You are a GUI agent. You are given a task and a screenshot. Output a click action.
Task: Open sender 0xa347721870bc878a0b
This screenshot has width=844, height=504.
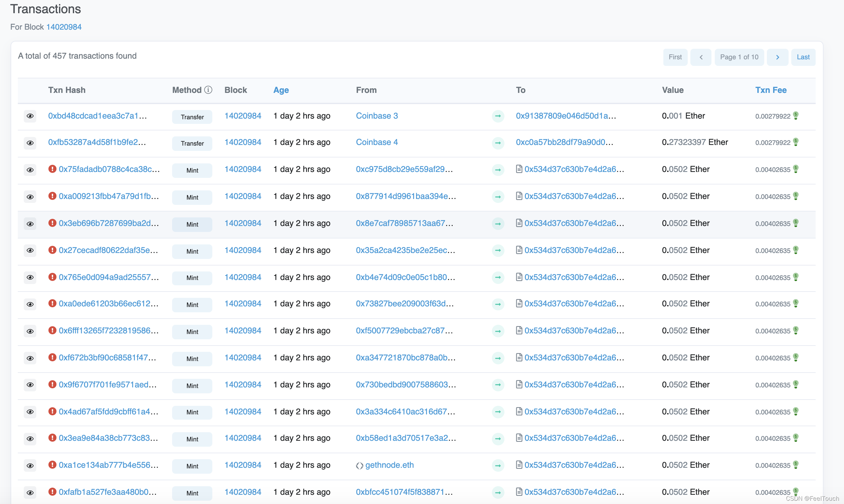coord(406,358)
